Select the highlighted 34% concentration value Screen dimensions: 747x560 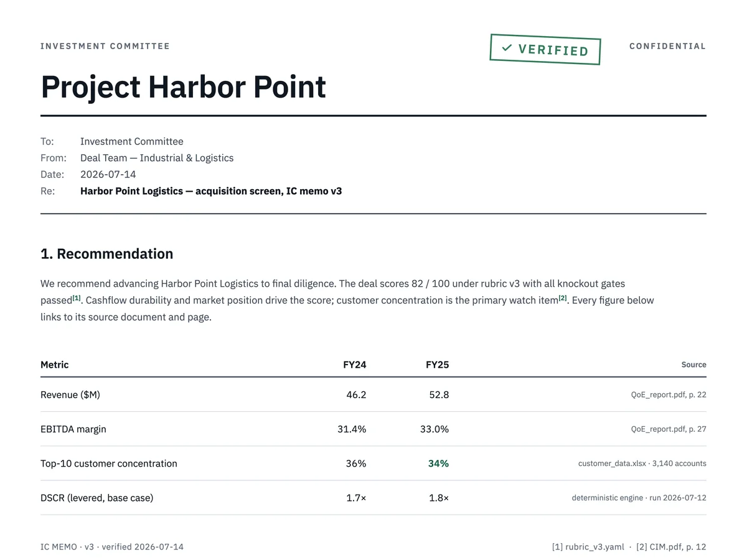(438, 464)
